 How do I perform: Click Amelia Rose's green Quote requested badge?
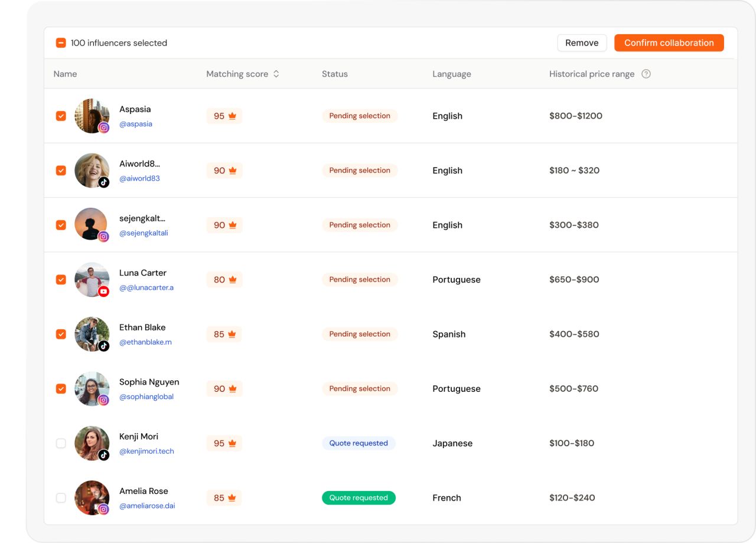pos(359,498)
